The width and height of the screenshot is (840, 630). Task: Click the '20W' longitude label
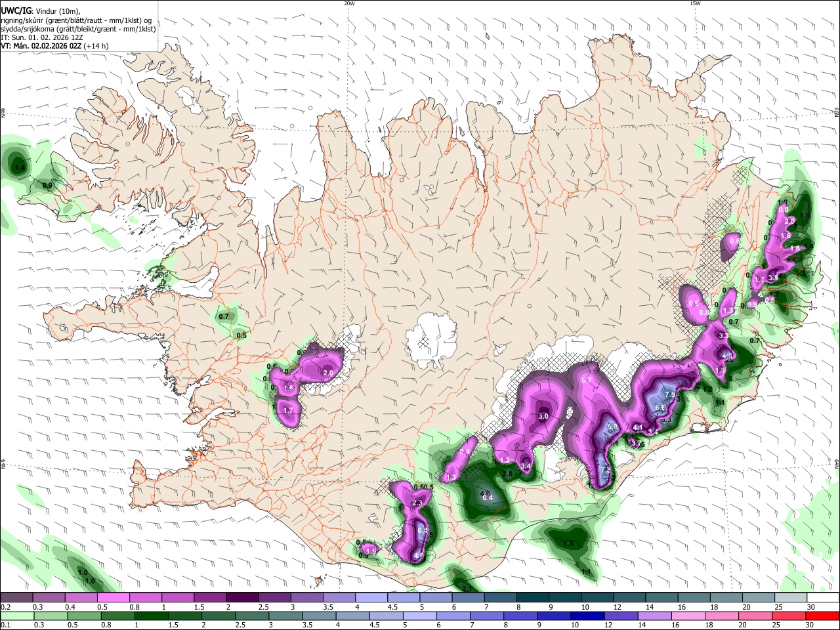(349, 3)
